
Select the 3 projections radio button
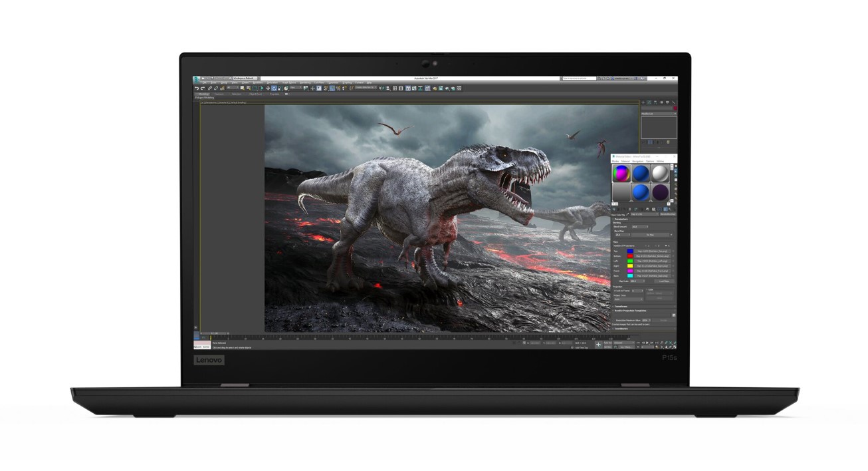(x=657, y=245)
